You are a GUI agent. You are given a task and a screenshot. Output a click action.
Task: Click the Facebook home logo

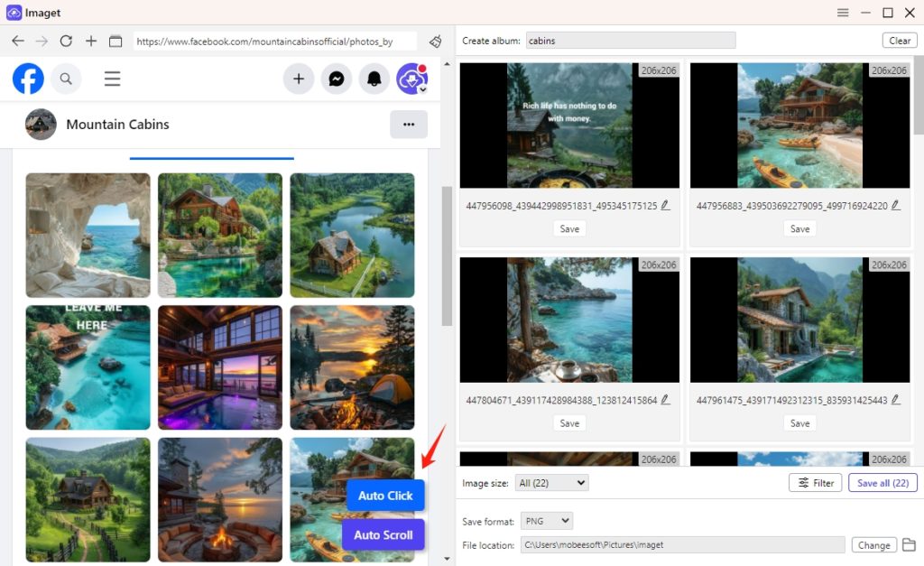[x=28, y=79]
